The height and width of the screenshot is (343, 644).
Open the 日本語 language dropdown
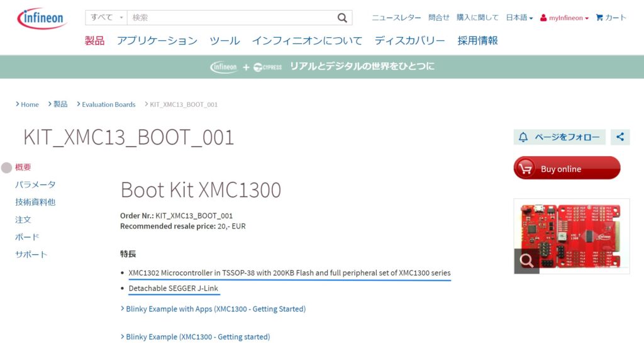pos(519,18)
